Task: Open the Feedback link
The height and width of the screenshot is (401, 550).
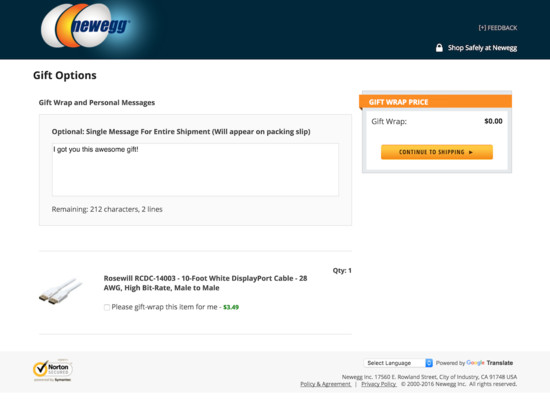Action: pos(498,28)
